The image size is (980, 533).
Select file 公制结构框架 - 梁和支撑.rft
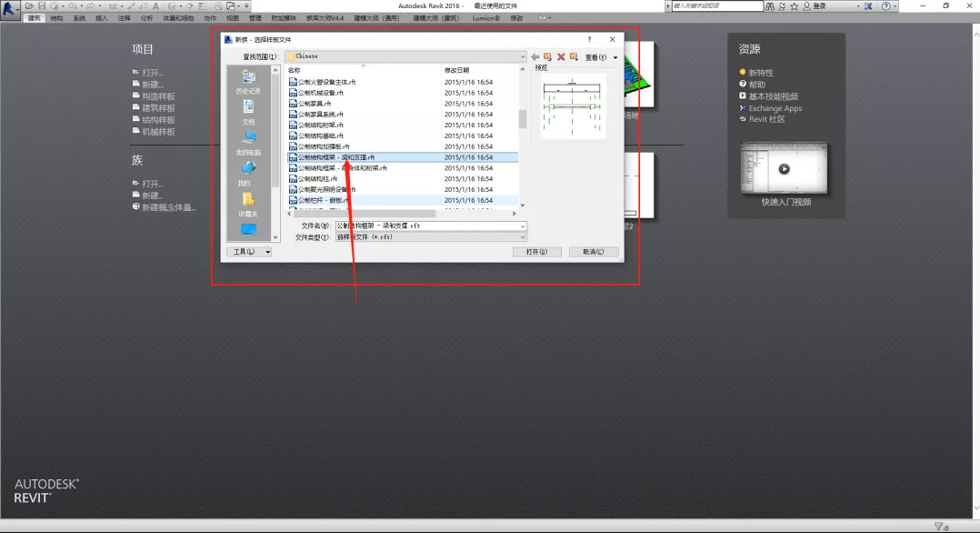coord(403,157)
